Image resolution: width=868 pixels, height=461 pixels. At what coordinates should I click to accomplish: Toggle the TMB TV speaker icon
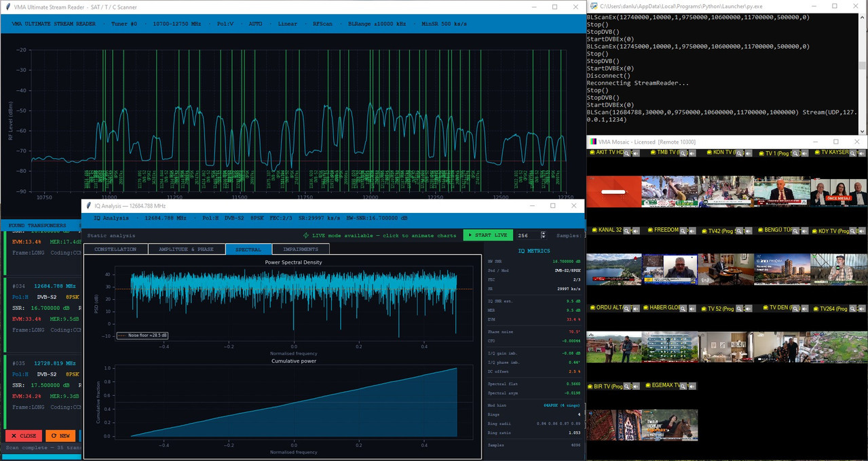692,153
